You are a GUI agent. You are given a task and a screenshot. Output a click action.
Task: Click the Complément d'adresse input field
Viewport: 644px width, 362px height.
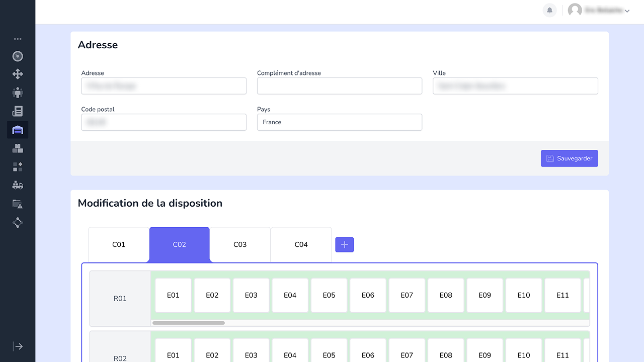(339, 86)
